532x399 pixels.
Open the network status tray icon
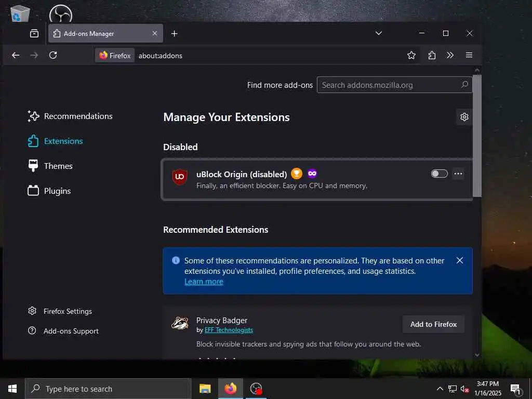click(x=453, y=389)
